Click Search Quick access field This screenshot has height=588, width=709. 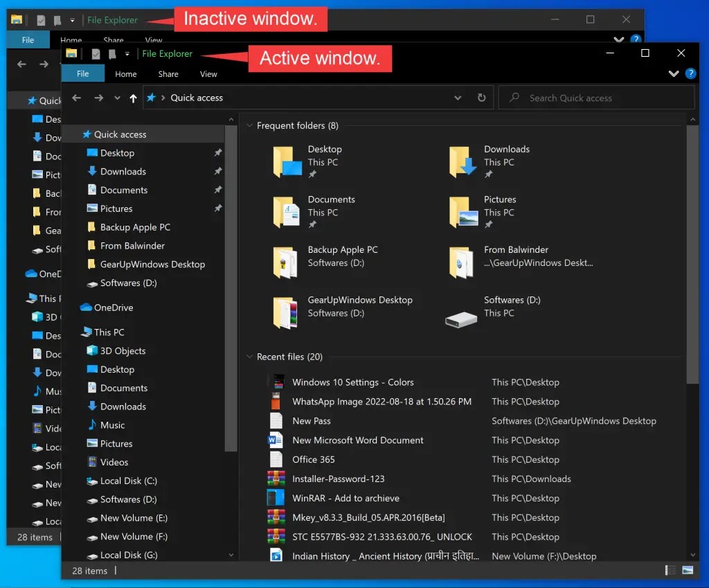tap(596, 98)
